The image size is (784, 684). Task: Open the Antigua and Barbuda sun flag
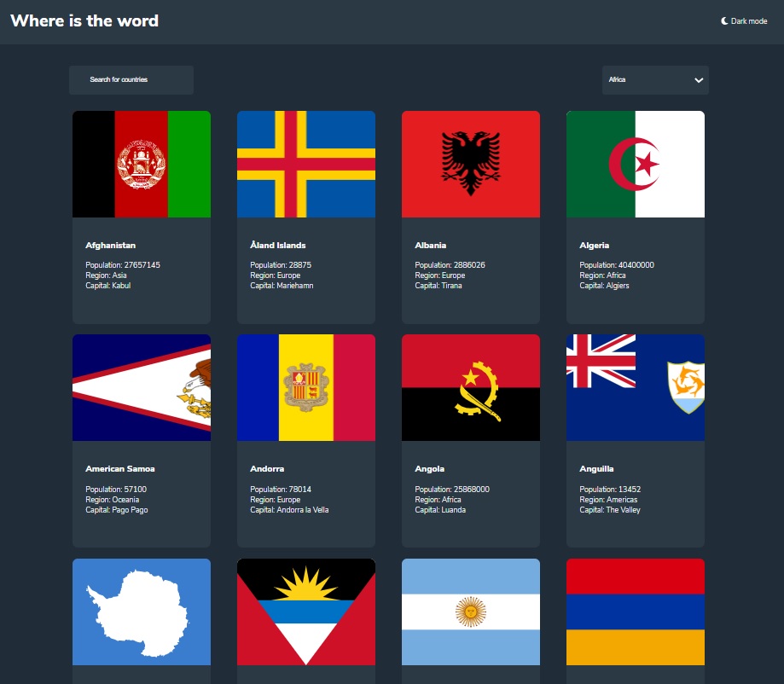[x=306, y=612]
